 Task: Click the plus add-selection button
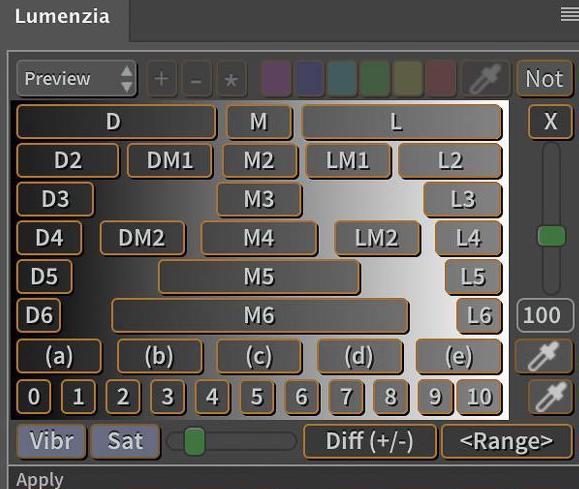pyautogui.click(x=161, y=79)
